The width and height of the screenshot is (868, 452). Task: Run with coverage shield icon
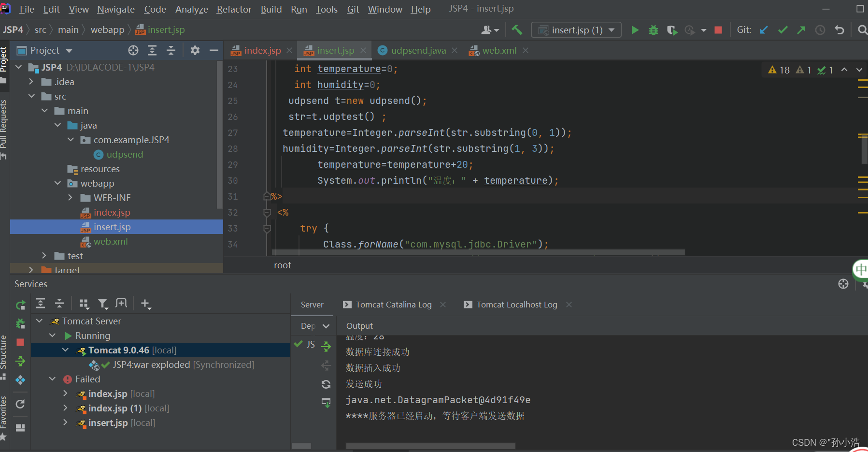[671, 30]
